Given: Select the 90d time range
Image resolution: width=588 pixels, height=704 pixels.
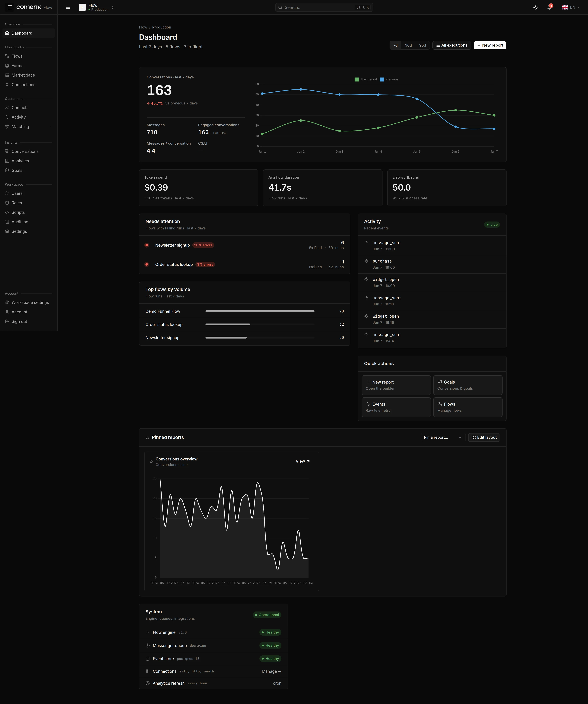Looking at the screenshot, I should (x=422, y=45).
